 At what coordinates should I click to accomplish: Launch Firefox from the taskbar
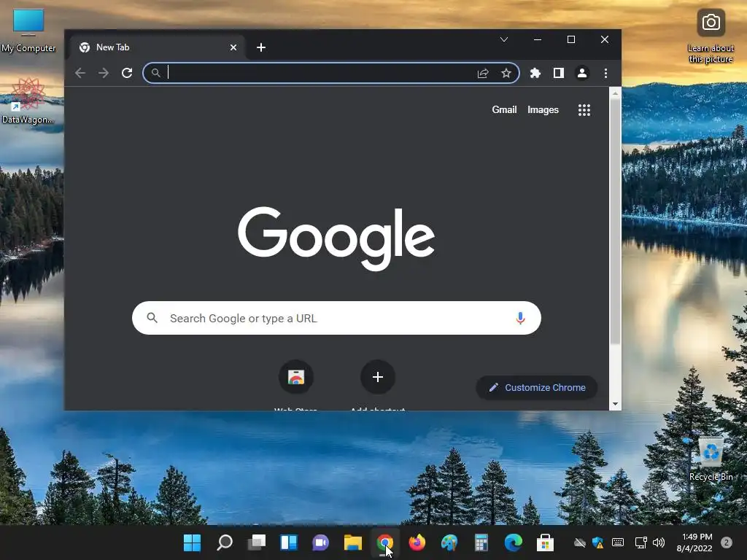pyautogui.click(x=417, y=542)
